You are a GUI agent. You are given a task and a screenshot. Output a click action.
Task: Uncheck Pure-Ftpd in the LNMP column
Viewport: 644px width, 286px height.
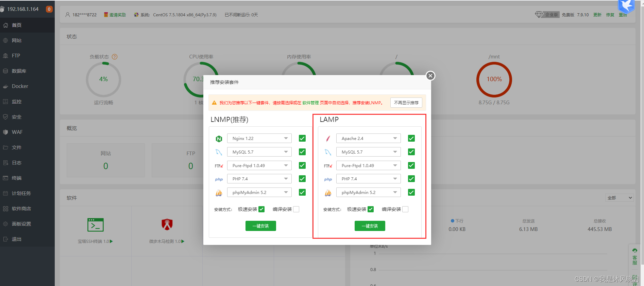click(x=302, y=165)
